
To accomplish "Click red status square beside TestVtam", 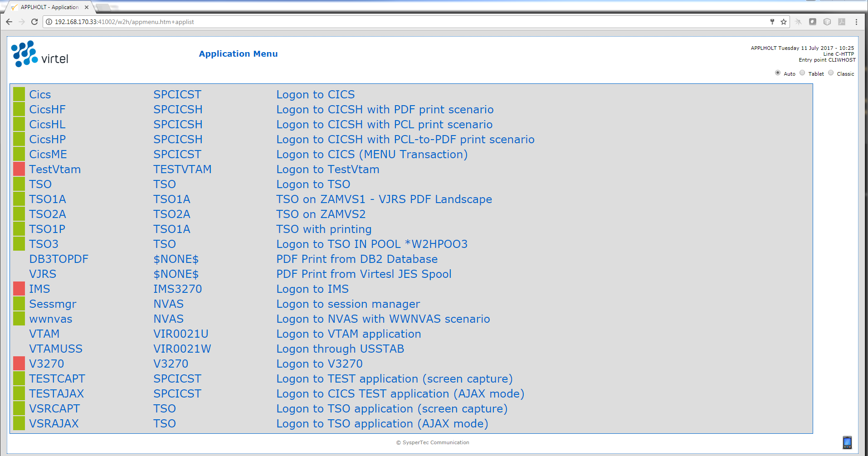I will (x=19, y=169).
